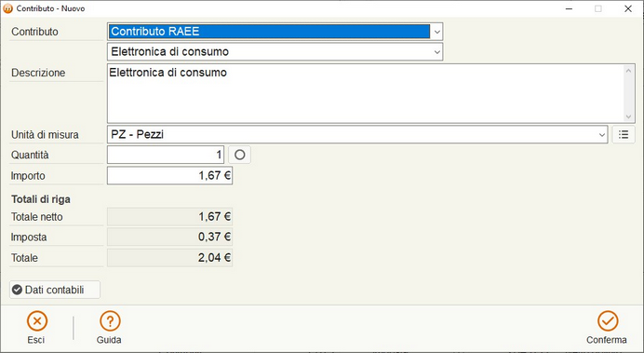Click the description scrollbar down arrow

(628, 116)
